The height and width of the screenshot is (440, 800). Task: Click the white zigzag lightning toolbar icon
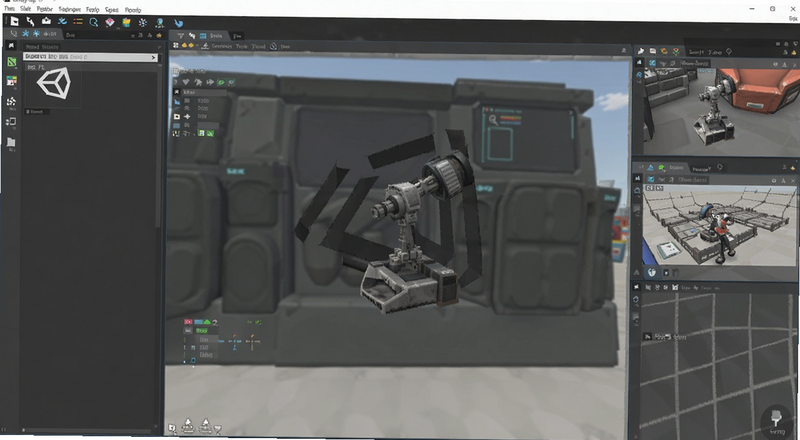(x=31, y=21)
